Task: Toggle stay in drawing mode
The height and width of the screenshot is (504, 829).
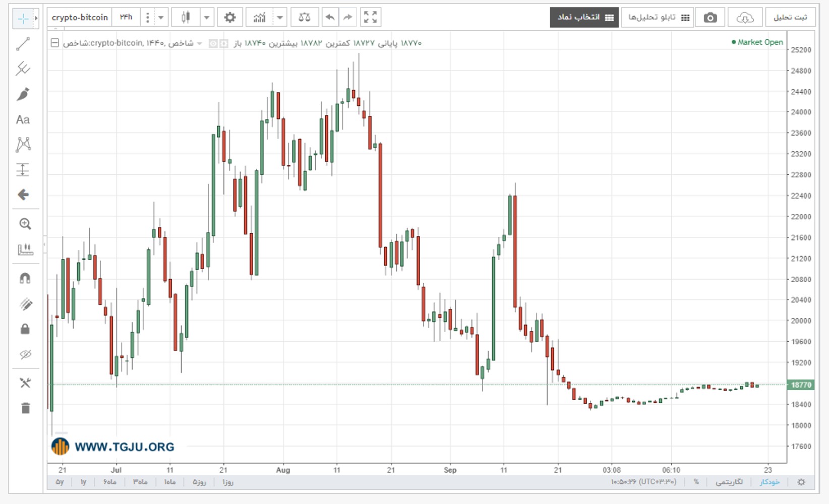Action: coord(25,303)
